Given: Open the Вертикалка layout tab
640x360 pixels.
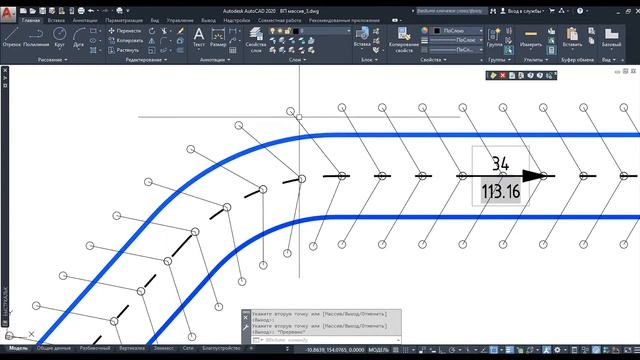Looking at the screenshot, I should pyautogui.click(x=132, y=348).
